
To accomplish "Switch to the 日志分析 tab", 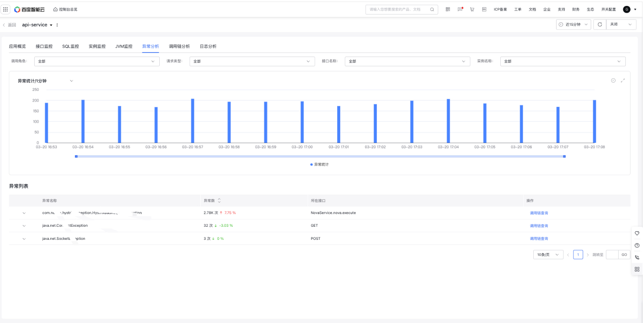I will 208,46.
